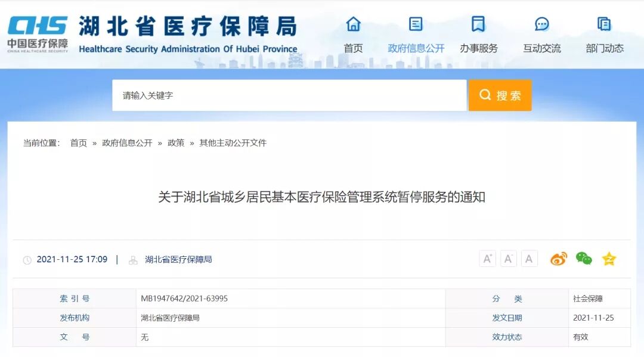Open 其他主动公开文件 breadcrumb link

point(233,143)
